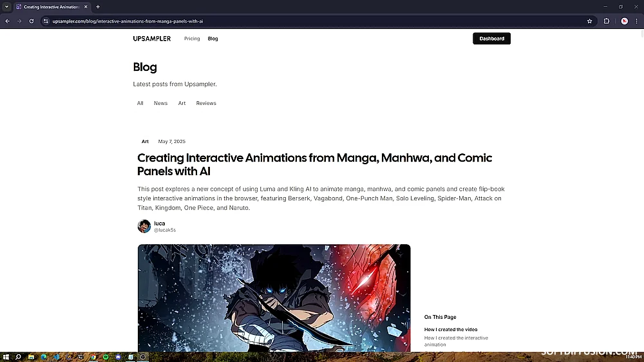Click the taskbar clock showing 11:40 PM
644x362 pixels.
tap(633, 357)
